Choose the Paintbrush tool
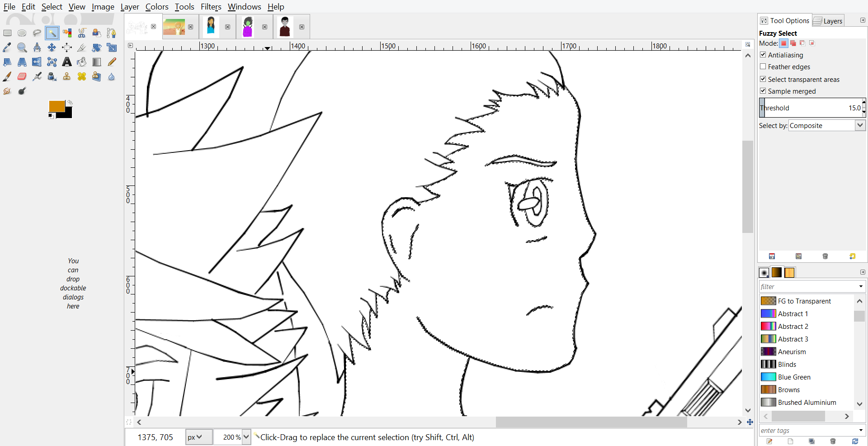Viewport: 868px width, 446px height. [7, 76]
